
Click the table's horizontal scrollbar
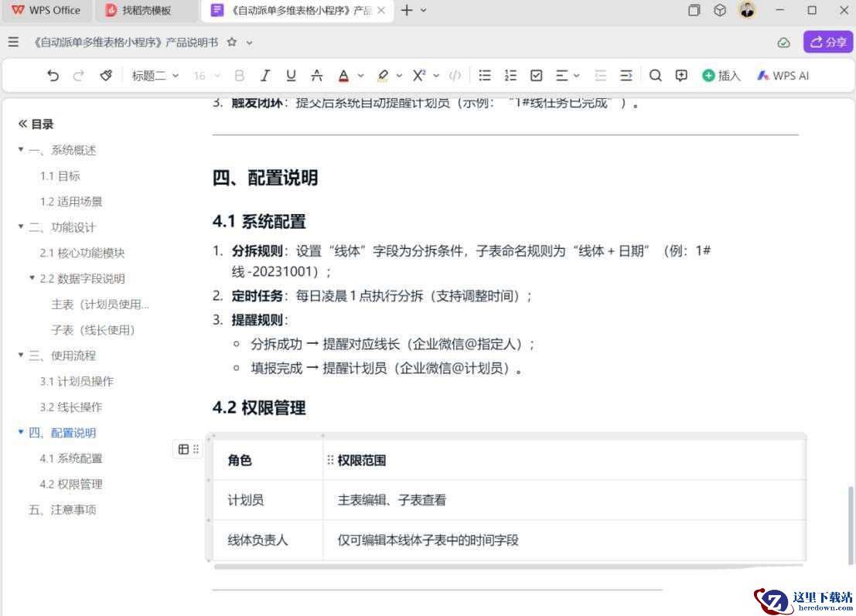tap(509, 567)
